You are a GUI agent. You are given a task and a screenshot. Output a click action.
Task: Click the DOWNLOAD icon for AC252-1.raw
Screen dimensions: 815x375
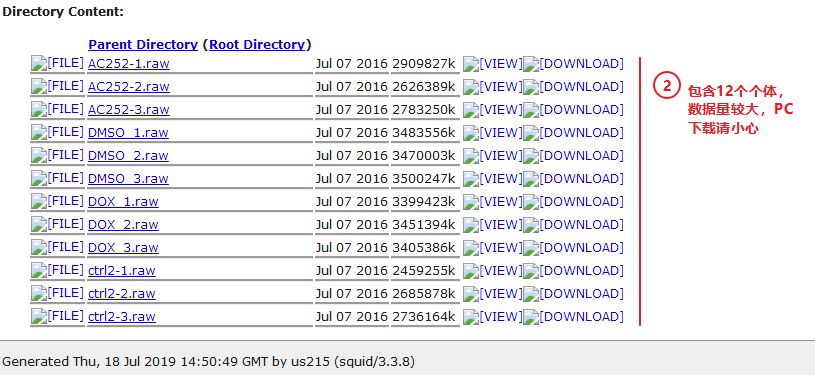(x=573, y=64)
